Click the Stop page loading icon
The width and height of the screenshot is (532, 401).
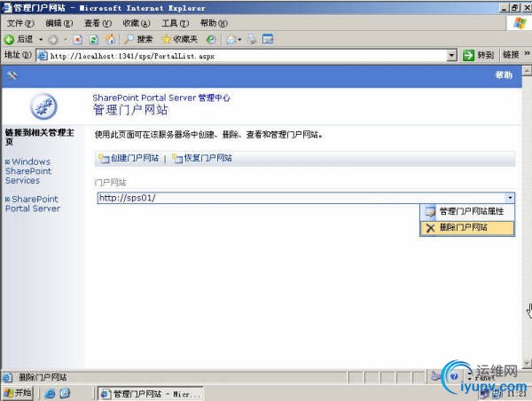pos(78,40)
